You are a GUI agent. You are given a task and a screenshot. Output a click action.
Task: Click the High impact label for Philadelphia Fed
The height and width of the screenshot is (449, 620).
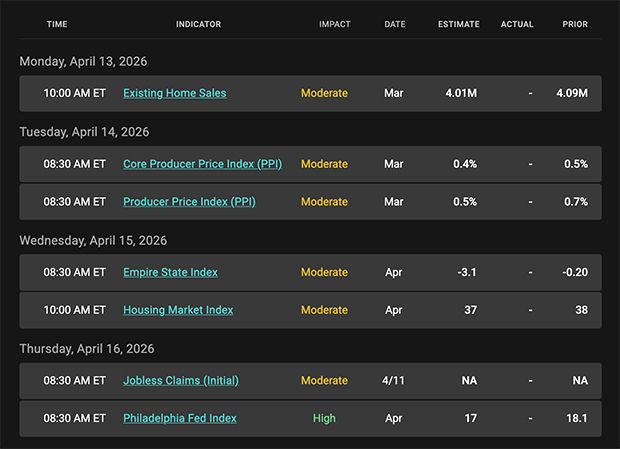(324, 418)
